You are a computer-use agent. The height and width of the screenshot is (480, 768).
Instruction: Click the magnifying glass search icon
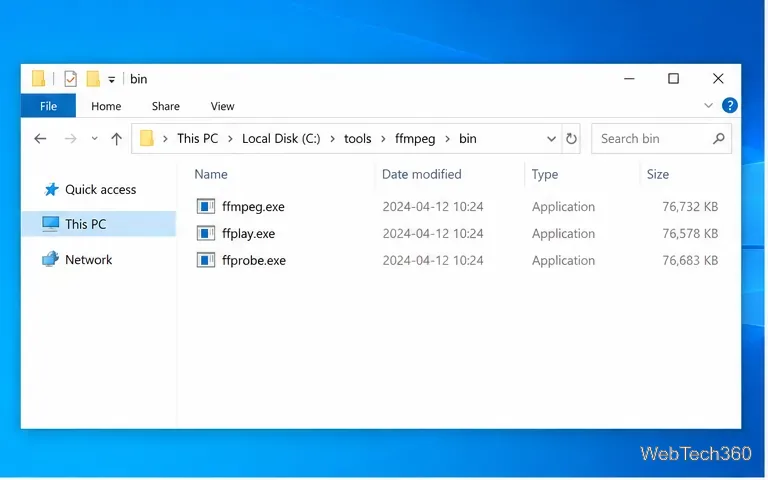(x=719, y=139)
